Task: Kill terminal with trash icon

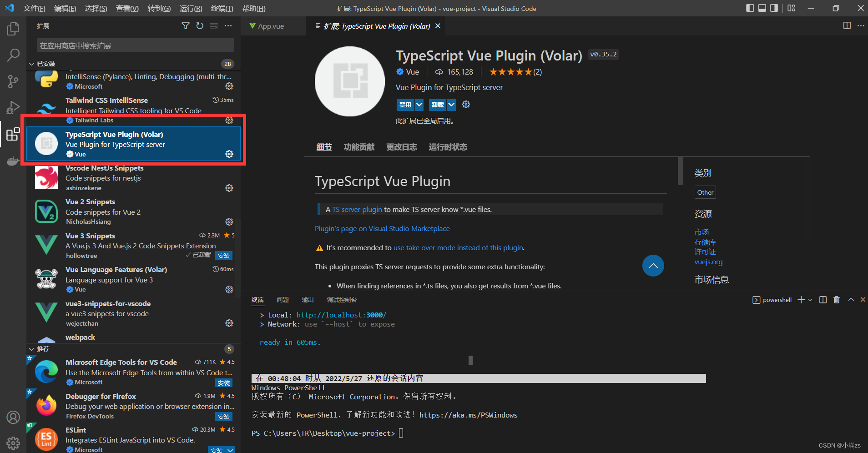Action: click(x=837, y=300)
